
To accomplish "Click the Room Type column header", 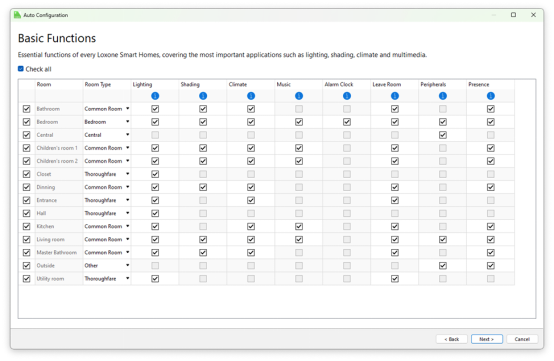I will click(107, 84).
